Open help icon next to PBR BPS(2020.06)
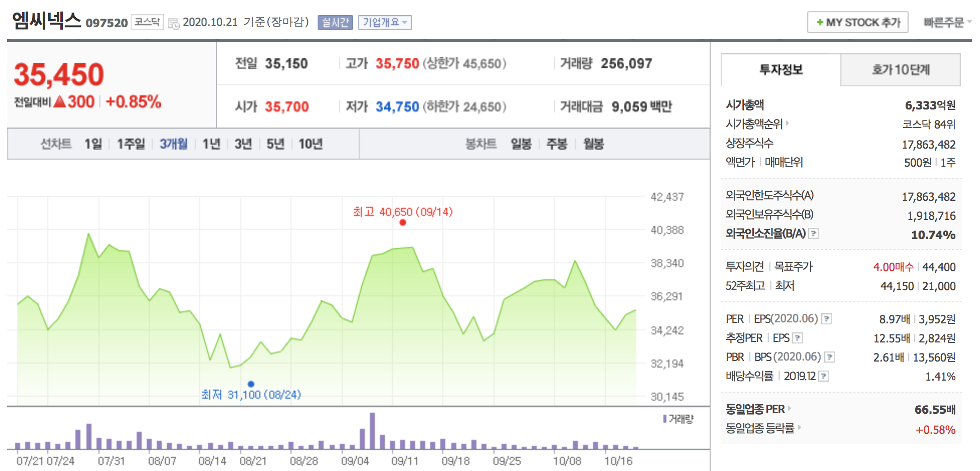Screen dimensions: 980x471 830,358
